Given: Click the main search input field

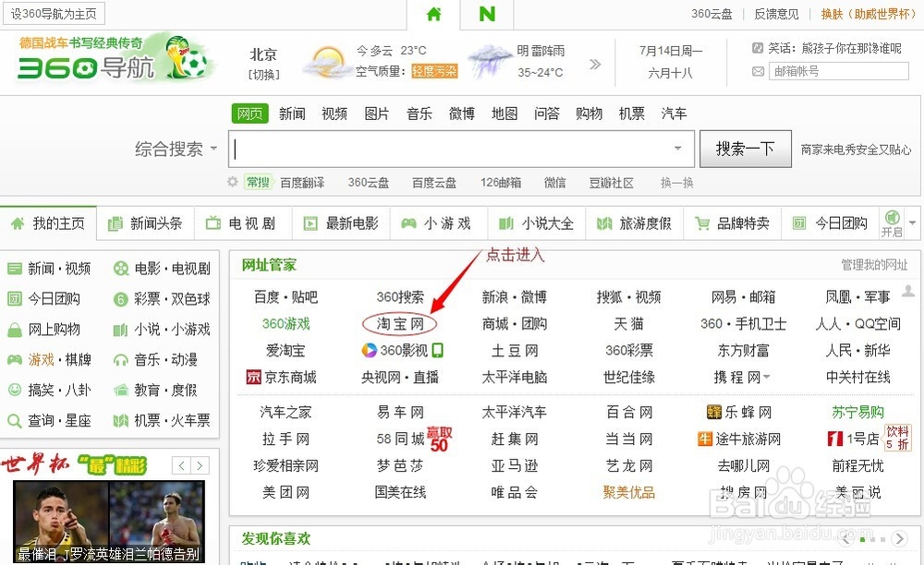Looking at the screenshot, I should (x=461, y=149).
